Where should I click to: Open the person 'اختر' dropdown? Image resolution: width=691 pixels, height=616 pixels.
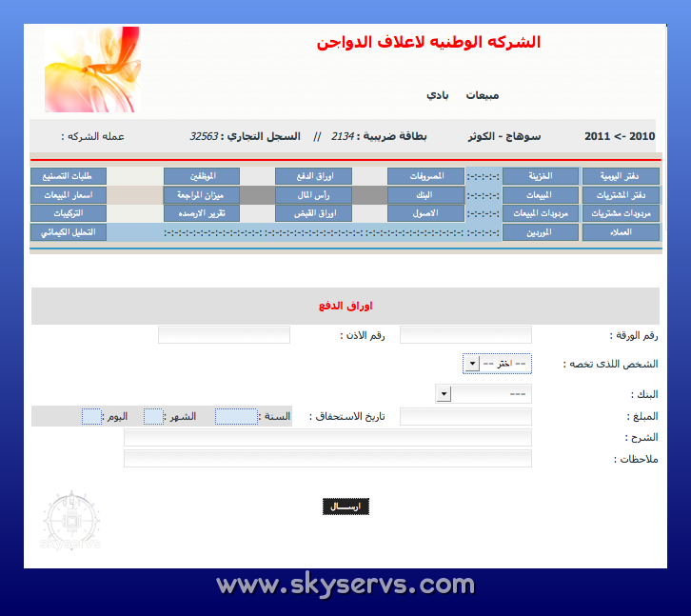[x=497, y=364]
